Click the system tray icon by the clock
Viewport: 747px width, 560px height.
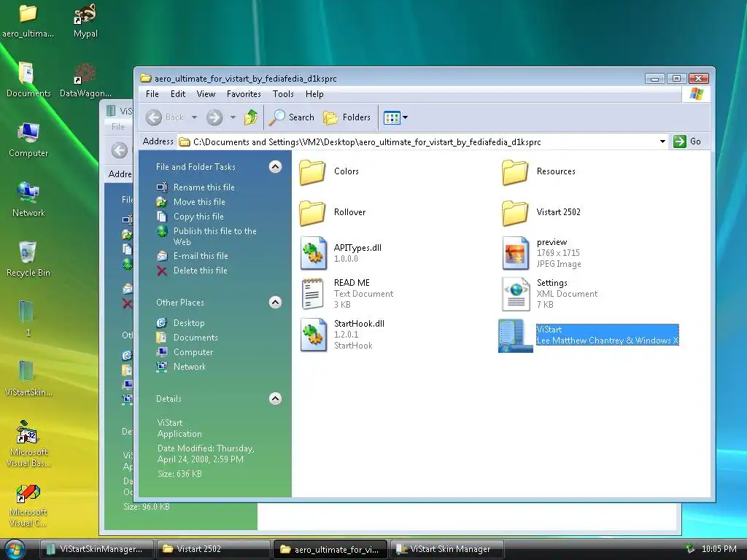point(689,549)
